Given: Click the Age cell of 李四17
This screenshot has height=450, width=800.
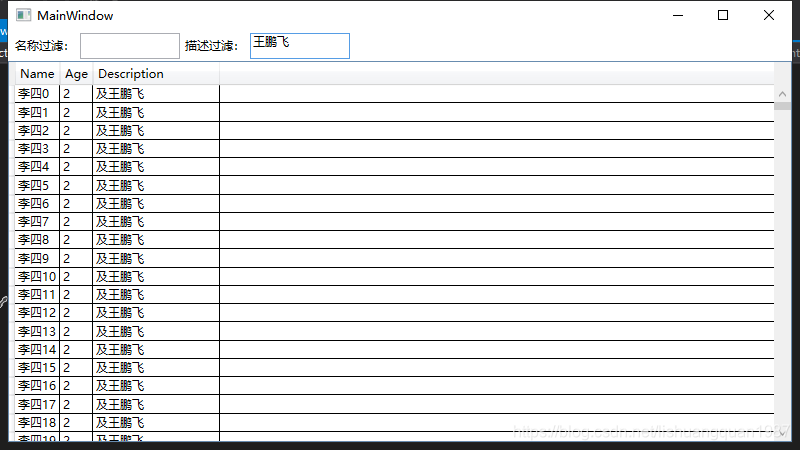Looking at the screenshot, I should [75, 404].
